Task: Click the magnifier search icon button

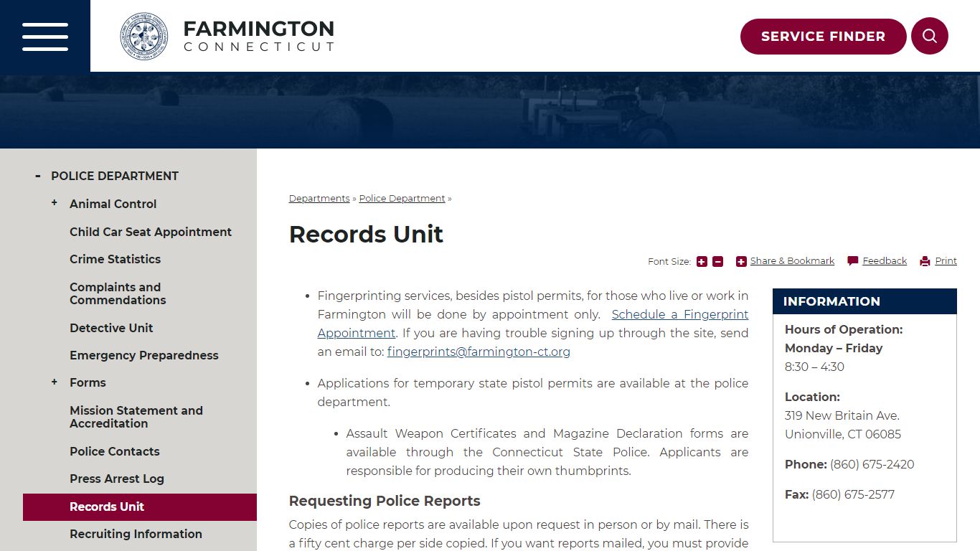Action: click(x=930, y=36)
